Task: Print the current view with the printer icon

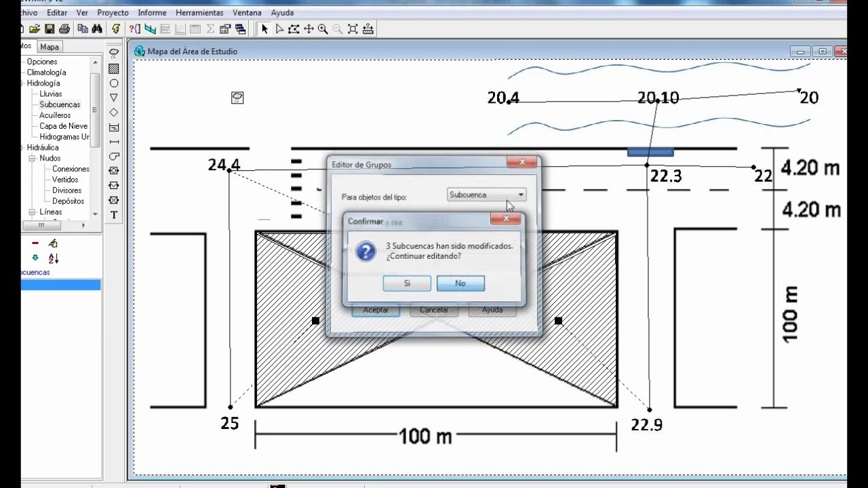Action: click(x=64, y=29)
